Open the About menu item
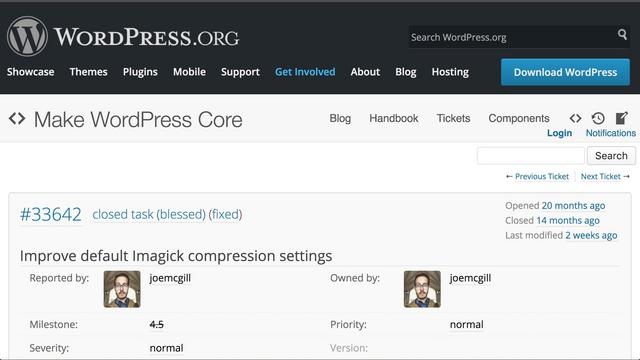Viewport: 640px width, 360px height. click(x=365, y=72)
